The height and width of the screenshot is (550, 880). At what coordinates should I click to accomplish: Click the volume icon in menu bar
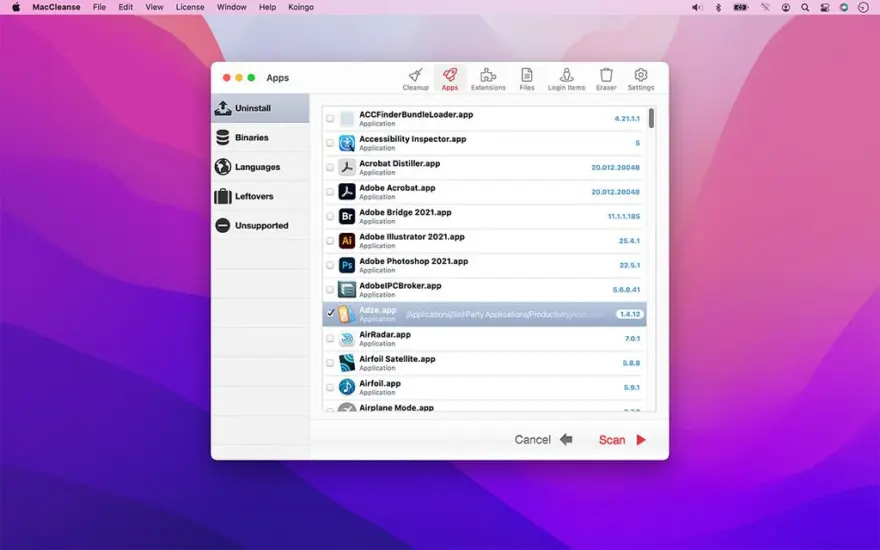[696, 7]
